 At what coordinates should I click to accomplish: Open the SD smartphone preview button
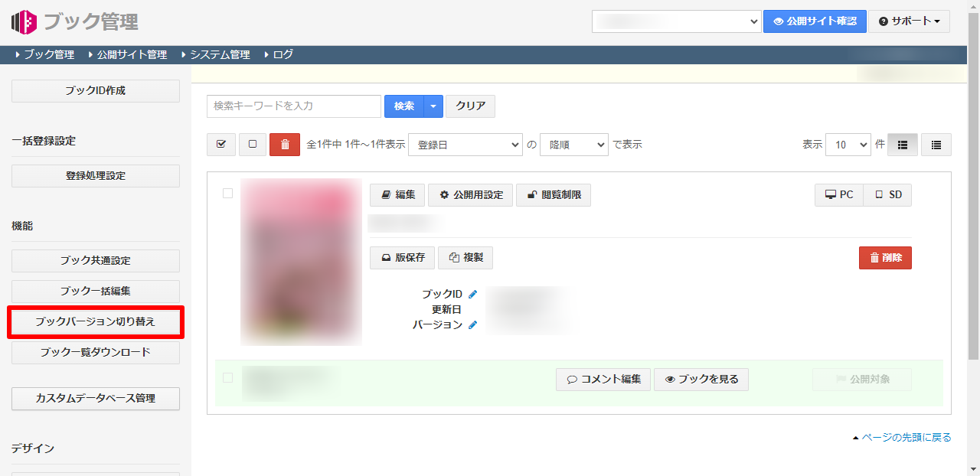pos(888,195)
